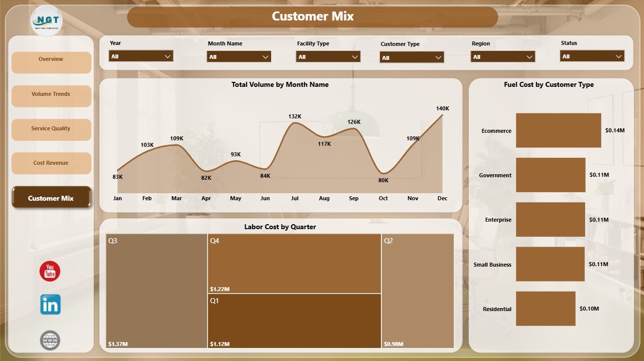Click the $0.10M Residential value label

pos(590,309)
